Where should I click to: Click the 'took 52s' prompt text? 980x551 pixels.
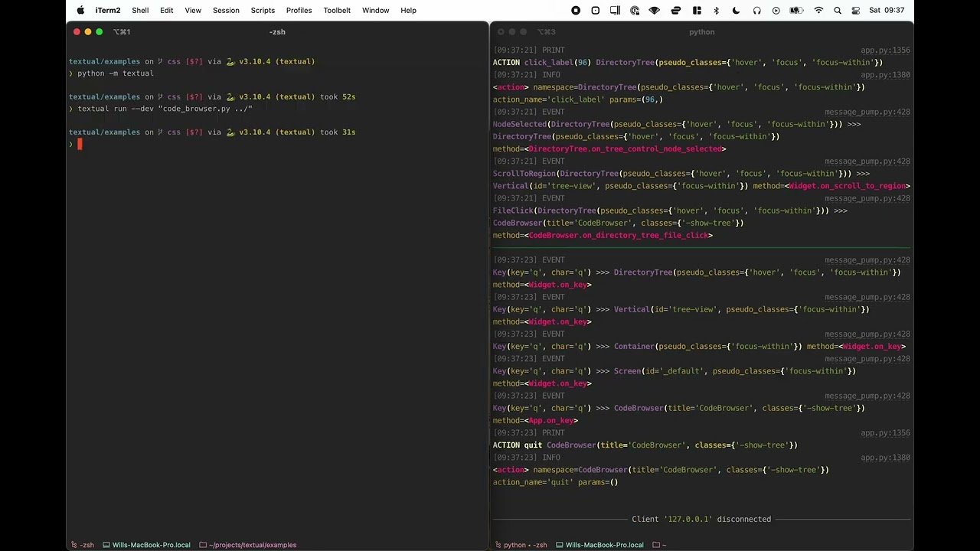coord(338,96)
